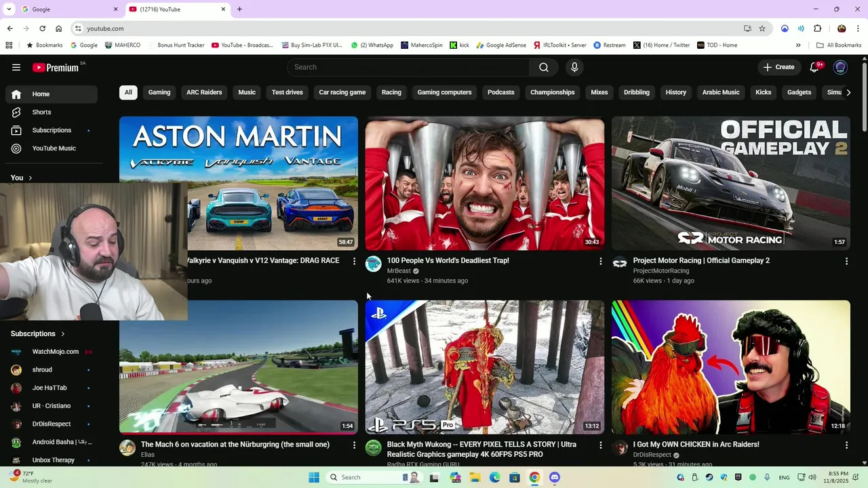Reload the page in Chrome
The width and height of the screenshot is (868, 488).
coord(42,28)
